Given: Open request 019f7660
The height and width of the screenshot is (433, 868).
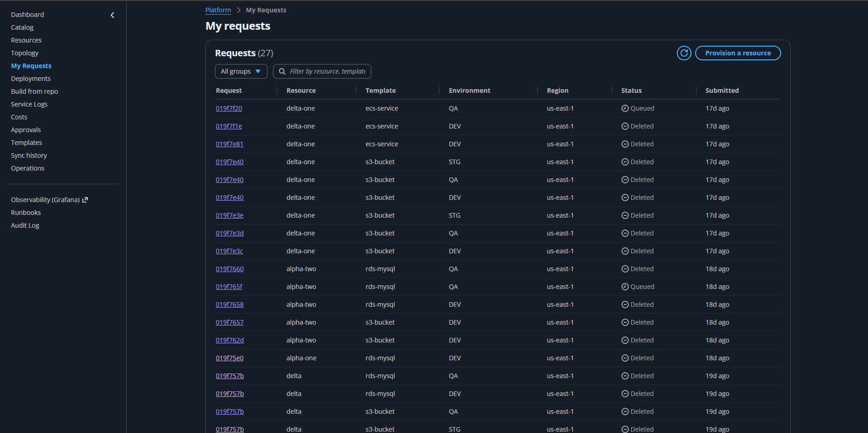Looking at the screenshot, I should click(x=230, y=269).
